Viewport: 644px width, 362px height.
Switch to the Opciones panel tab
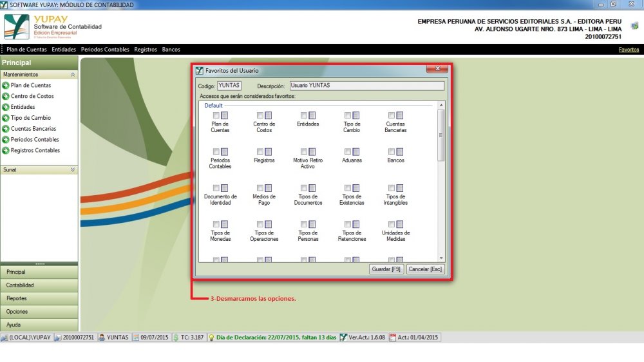click(39, 312)
